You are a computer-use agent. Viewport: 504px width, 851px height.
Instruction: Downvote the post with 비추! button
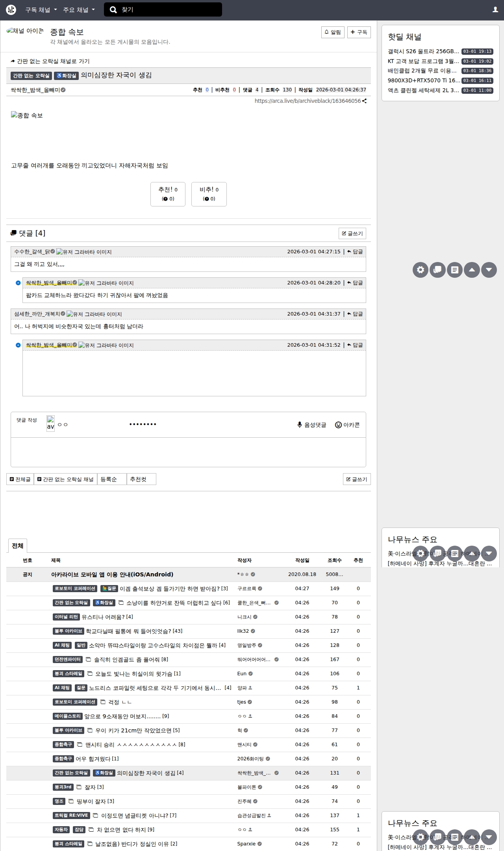click(209, 194)
